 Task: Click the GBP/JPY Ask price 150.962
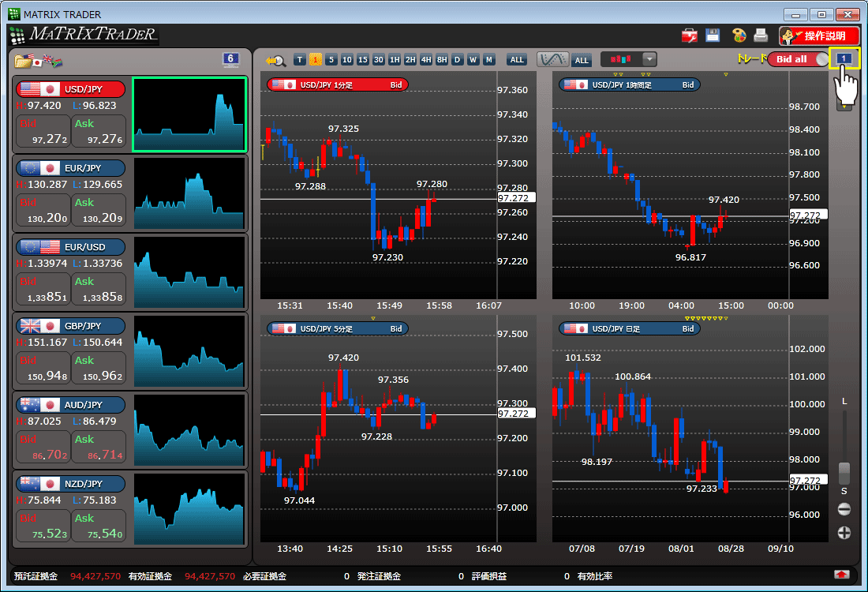(99, 369)
